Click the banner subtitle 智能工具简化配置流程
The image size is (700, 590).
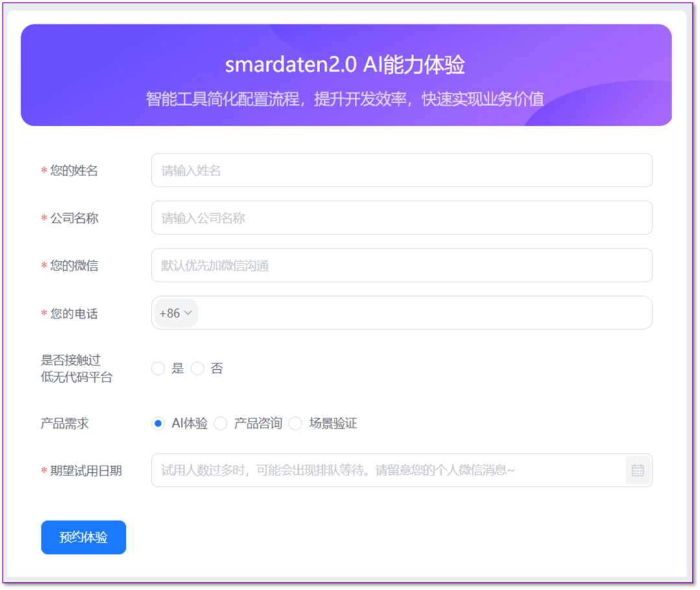223,99
